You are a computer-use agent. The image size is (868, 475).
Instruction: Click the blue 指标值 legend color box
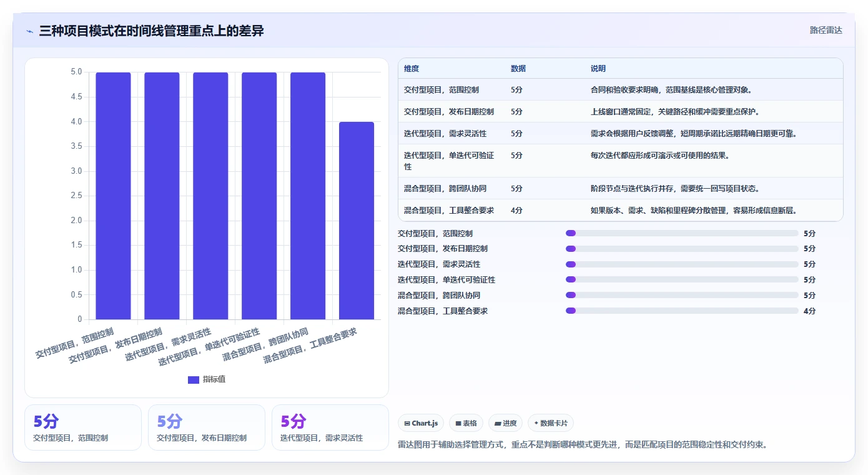tap(194, 379)
